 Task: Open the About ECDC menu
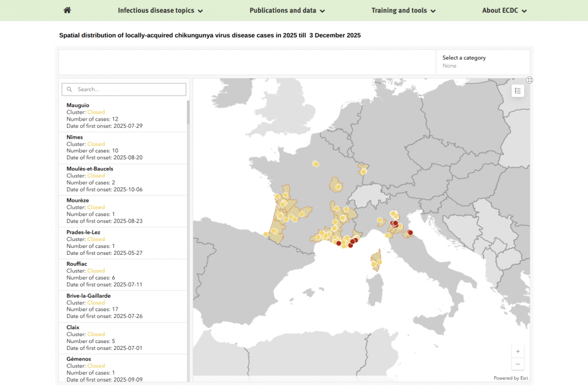pyautogui.click(x=504, y=10)
